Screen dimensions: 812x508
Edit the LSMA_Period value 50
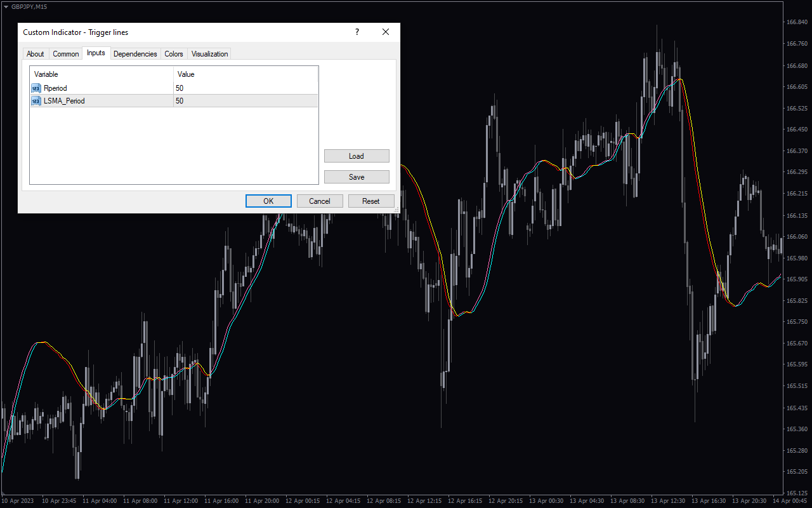coord(246,101)
